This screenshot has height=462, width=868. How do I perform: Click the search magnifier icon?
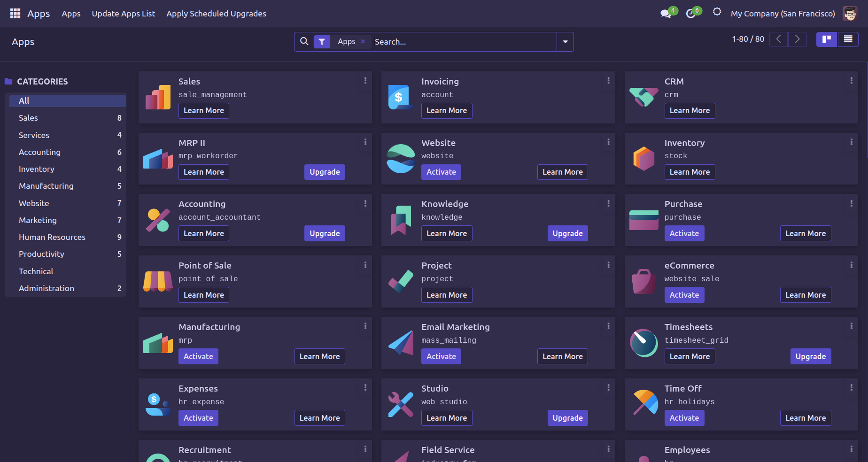click(x=304, y=41)
